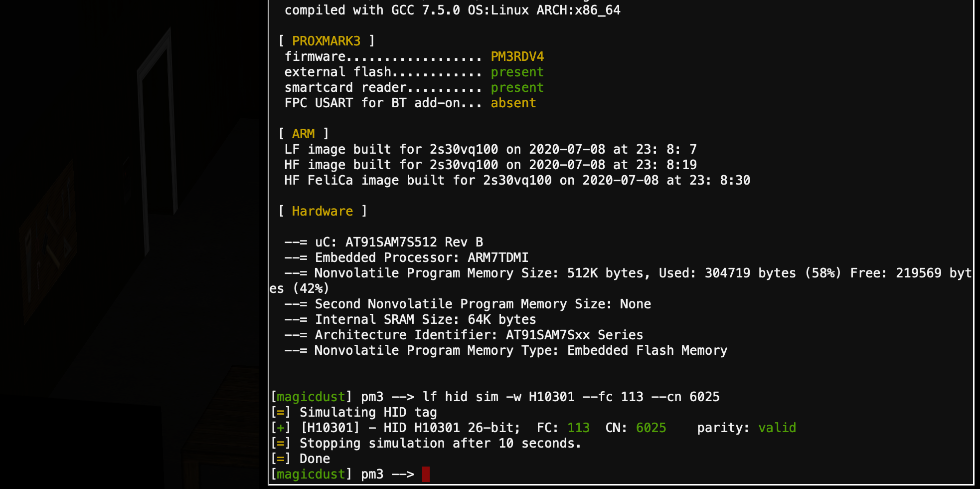Click the HF FeliCa image build line
Viewport: 980px width, 489px height.
(517, 180)
